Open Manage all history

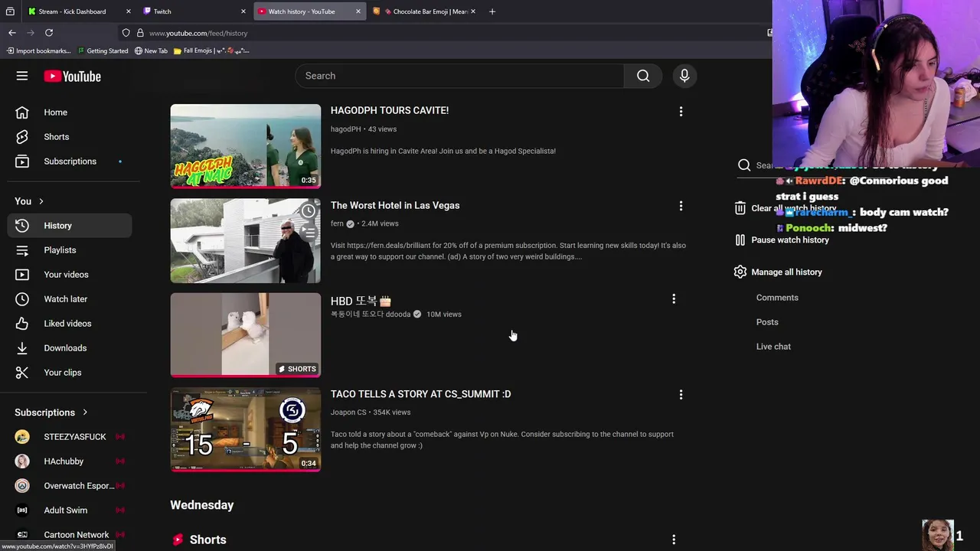[778, 272]
